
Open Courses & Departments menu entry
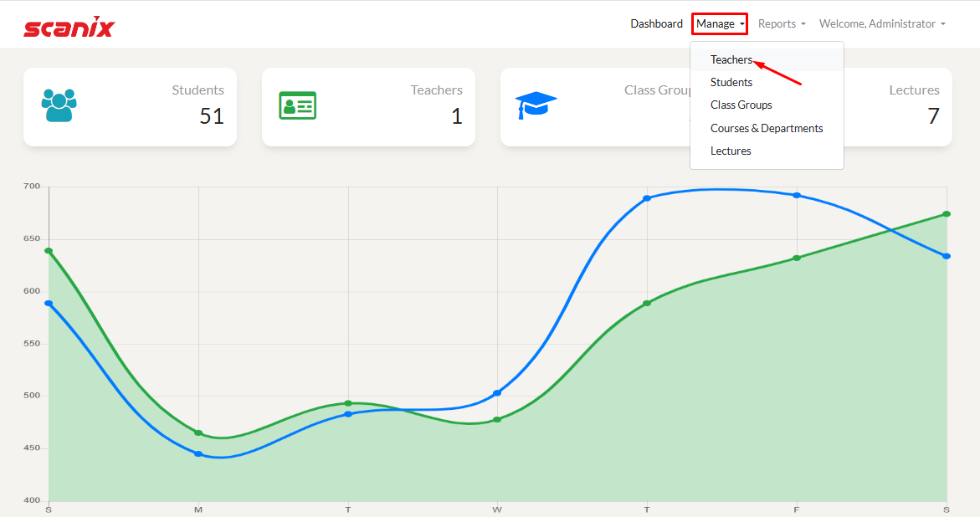pyautogui.click(x=767, y=128)
